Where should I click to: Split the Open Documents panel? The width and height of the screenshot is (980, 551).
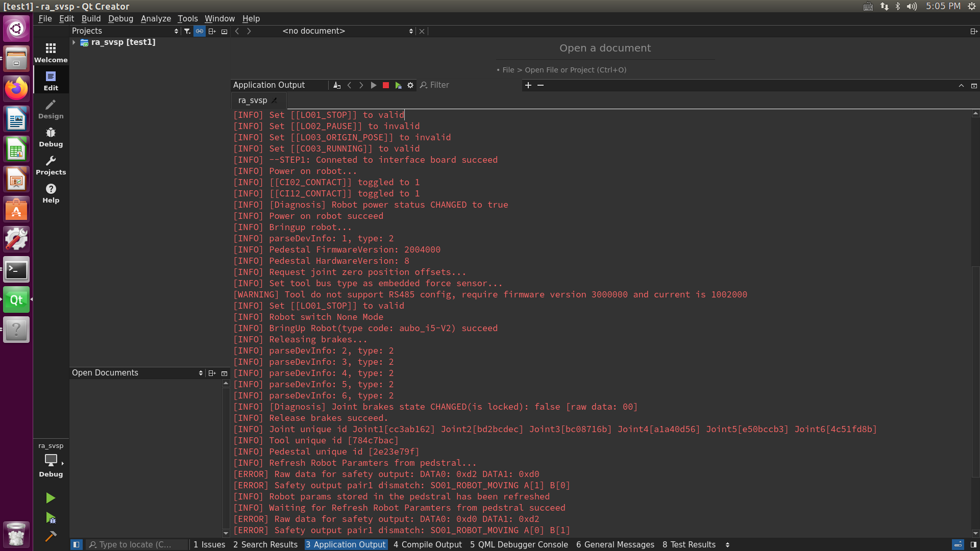[x=212, y=373]
